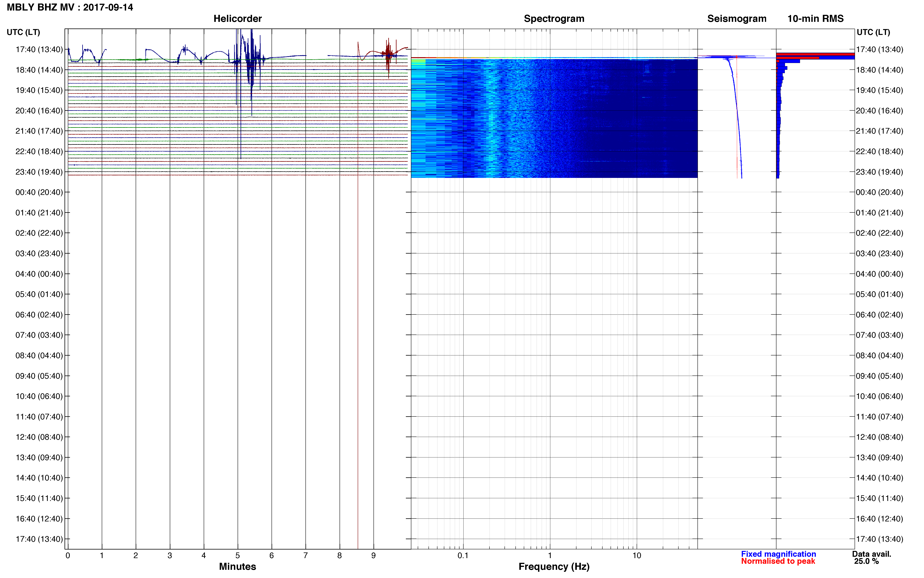924x578 pixels.
Task: Click left time label '22:40 (18:40)'
Action: pyautogui.click(x=39, y=151)
